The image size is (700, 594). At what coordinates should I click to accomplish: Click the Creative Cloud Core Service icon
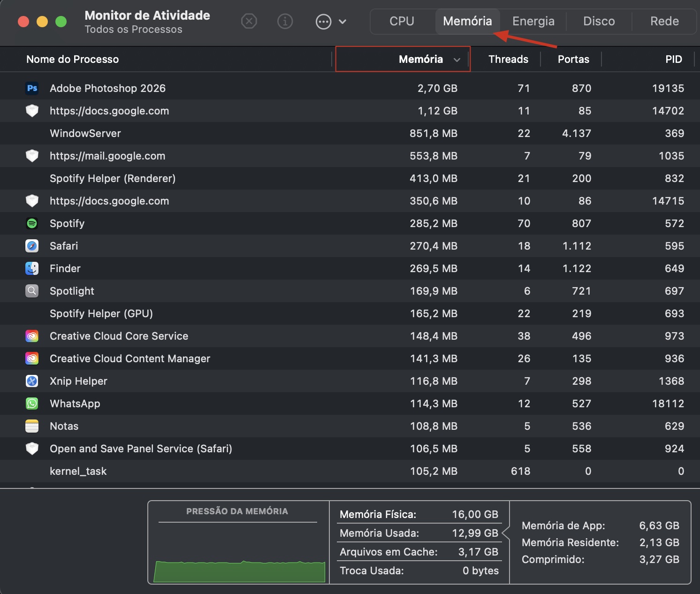pos(32,336)
